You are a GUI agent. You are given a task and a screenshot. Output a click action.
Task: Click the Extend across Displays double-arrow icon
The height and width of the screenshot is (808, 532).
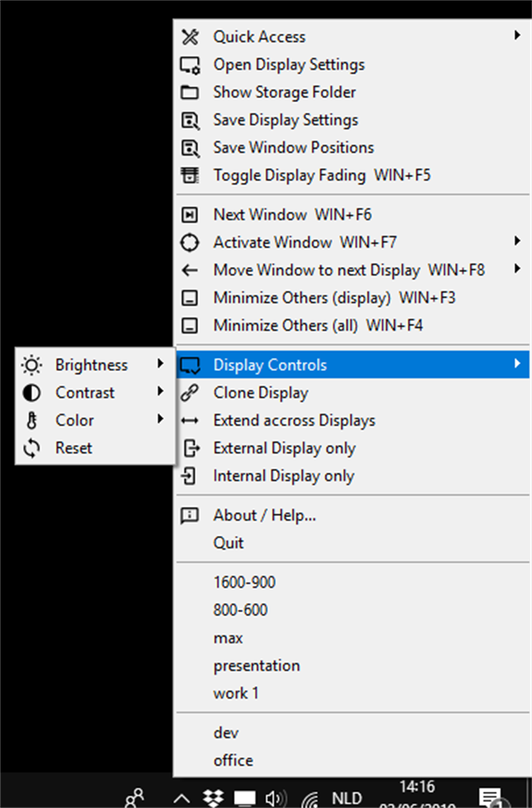coord(190,420)
